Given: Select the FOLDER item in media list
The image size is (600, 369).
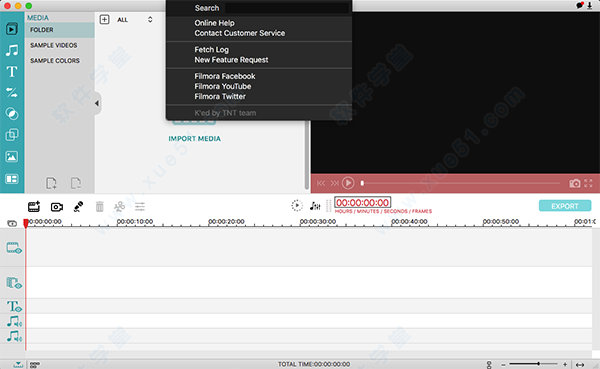Looking at the screenshot, I should [60, 30].
